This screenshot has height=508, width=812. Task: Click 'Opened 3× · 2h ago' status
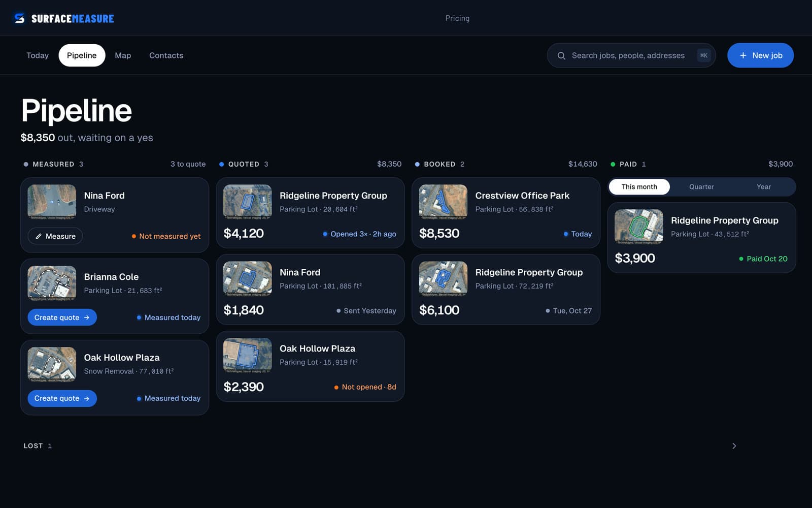(360, 234)
